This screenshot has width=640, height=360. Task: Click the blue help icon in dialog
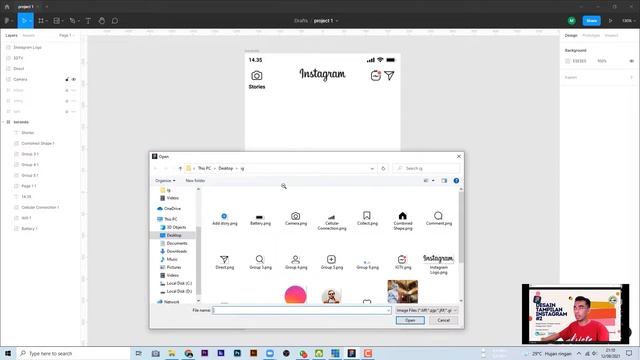(x=456, y=180)
